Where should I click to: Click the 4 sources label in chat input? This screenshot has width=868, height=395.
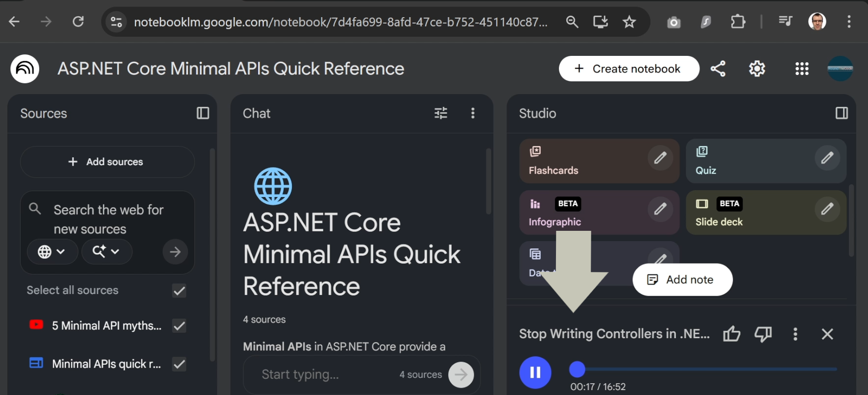point(420,375)
